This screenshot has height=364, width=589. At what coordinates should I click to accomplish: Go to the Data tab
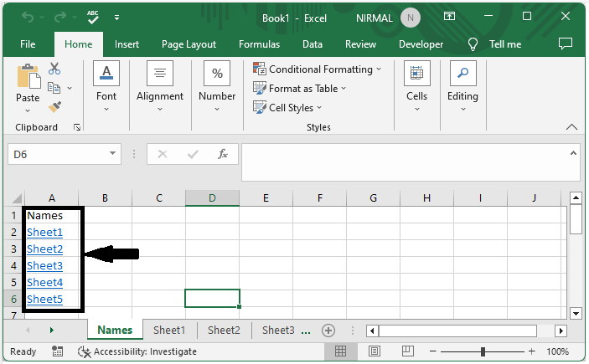coord(313,44)
